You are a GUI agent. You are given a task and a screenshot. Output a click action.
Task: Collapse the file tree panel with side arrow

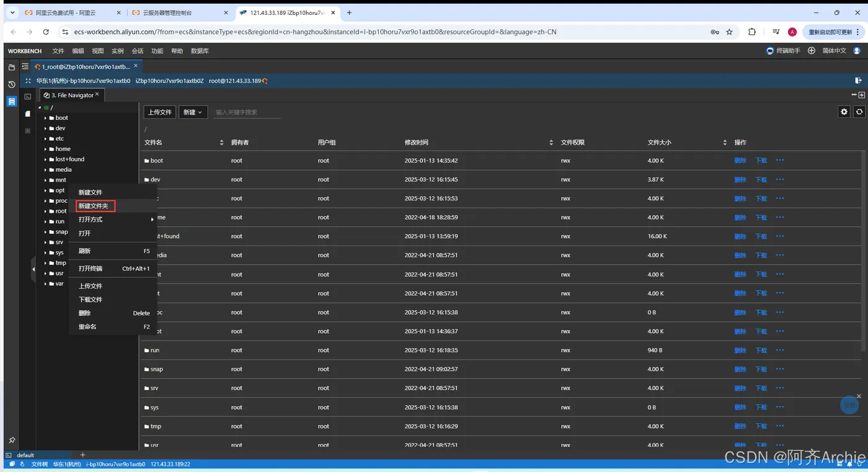tap(33, 269)
